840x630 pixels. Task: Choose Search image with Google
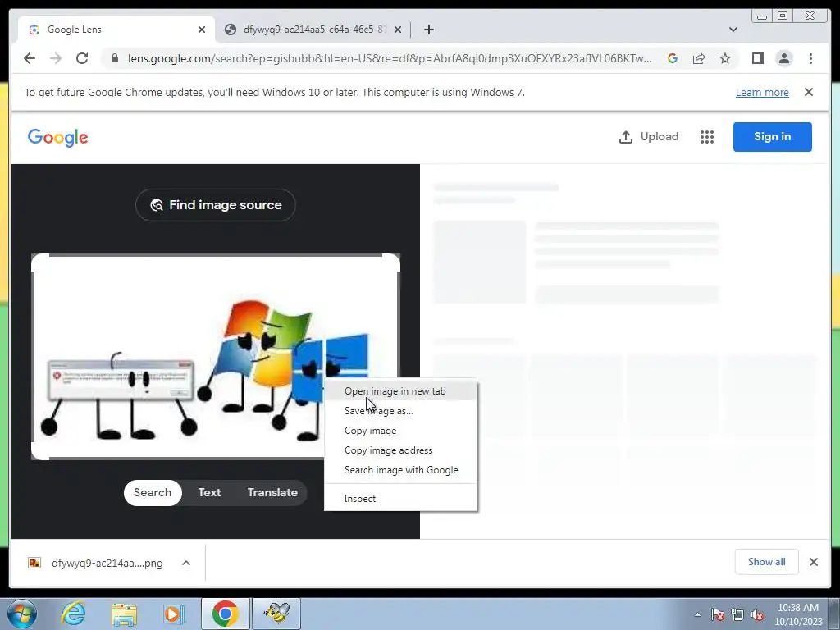(x=400, y=470)
